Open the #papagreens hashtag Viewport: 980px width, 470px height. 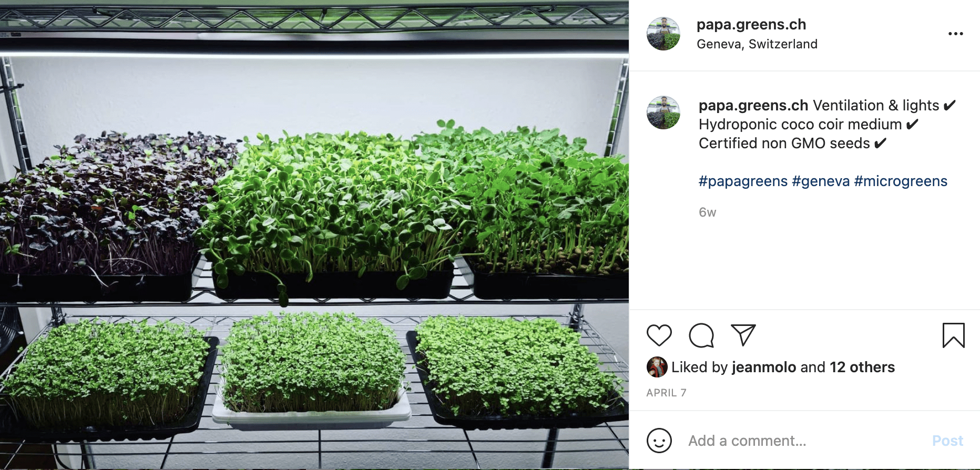pos(743,181)
